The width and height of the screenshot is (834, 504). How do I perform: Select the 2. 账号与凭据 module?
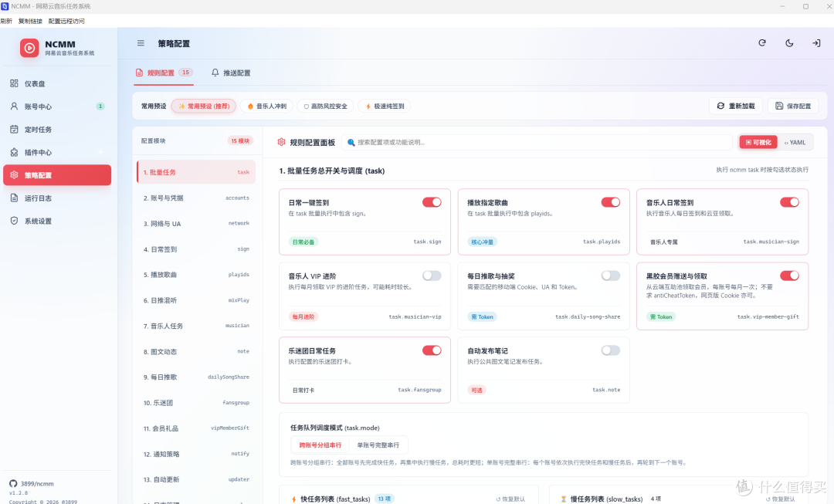[195, 198]
